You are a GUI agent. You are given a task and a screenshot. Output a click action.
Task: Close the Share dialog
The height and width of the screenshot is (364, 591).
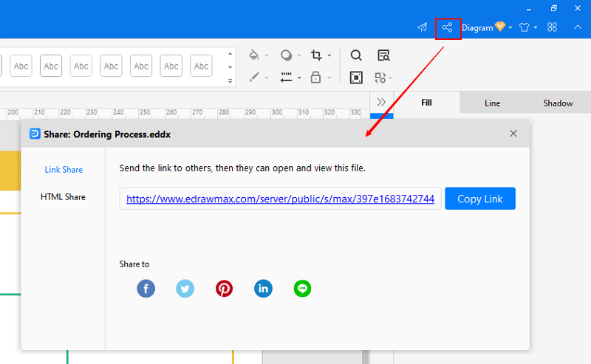click(513, 134)
